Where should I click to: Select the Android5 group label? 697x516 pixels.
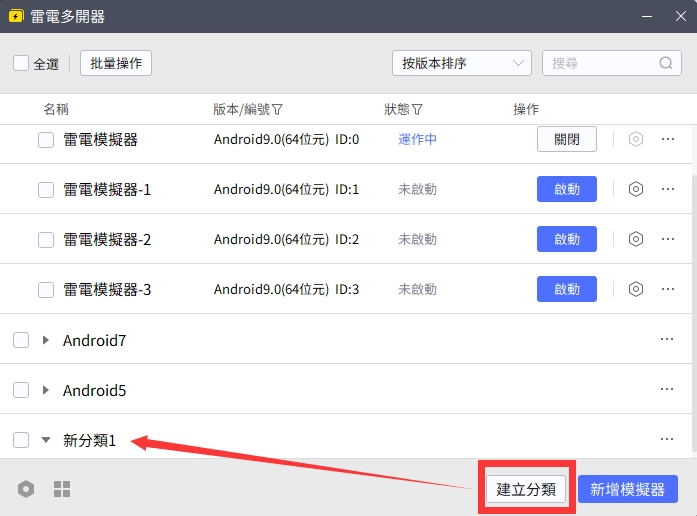pyautogui.click(x=94, y=391)
